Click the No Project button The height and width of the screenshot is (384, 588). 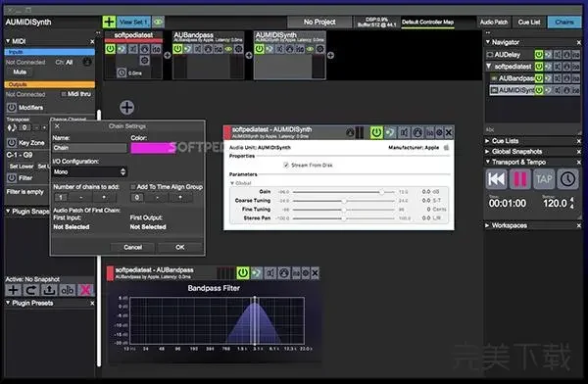pyautogui.click(x=319, y=23)
